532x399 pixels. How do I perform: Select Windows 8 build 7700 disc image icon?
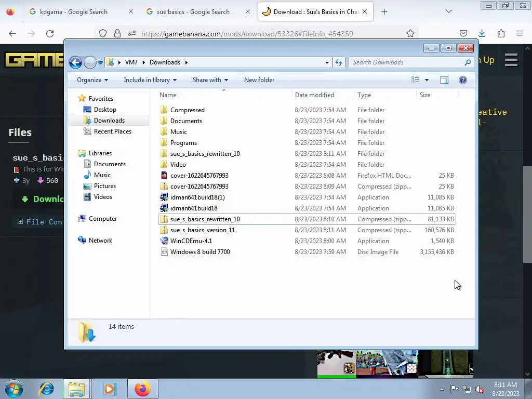pyautogui.click(x=164, y=252)
